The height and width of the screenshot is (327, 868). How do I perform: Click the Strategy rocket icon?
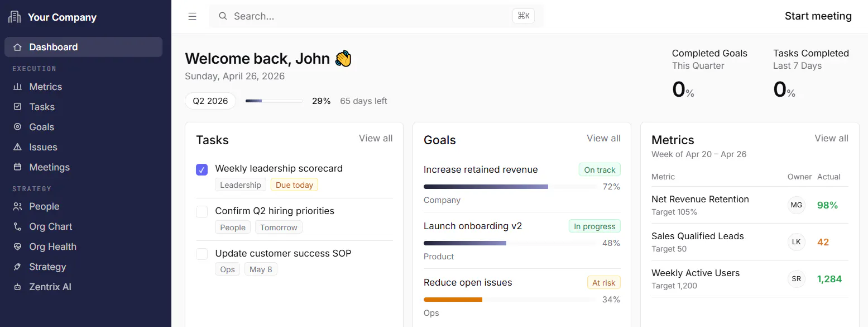pyautogui.click(x=17, y=267)
